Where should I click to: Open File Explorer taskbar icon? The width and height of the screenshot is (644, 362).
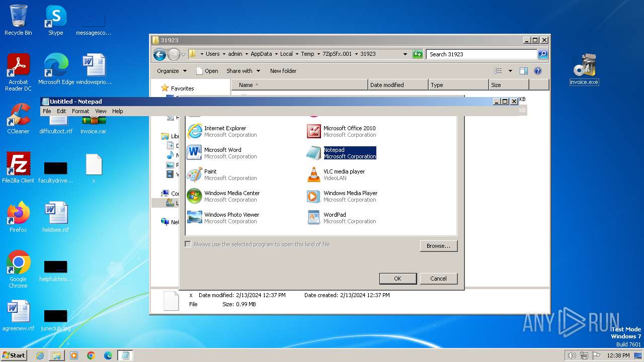(x=57, y=355)
